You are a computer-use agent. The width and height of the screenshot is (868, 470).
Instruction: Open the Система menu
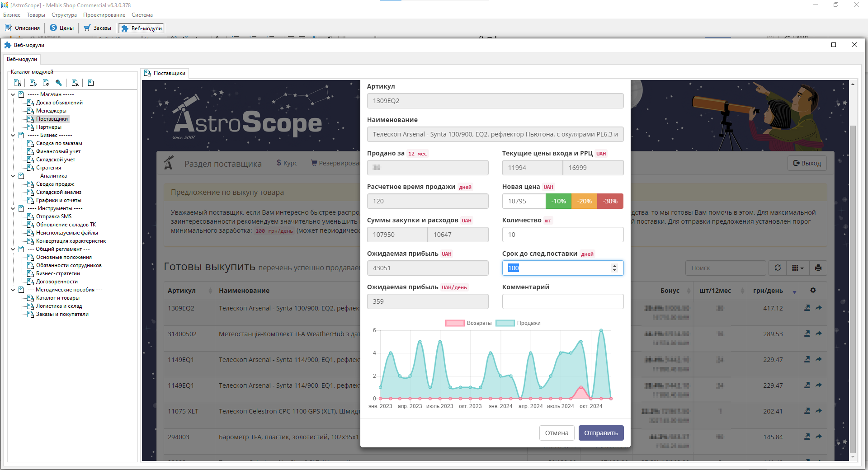coord(142,15)
